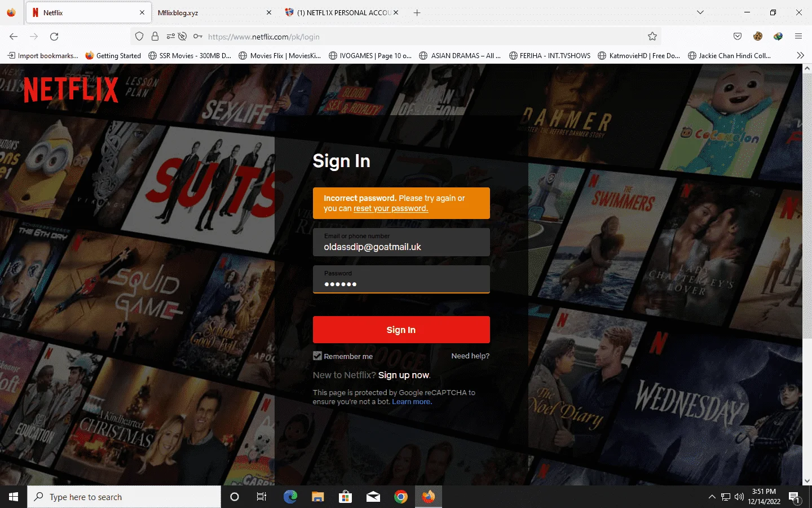Open Import bookmarks bookmark

43,55
